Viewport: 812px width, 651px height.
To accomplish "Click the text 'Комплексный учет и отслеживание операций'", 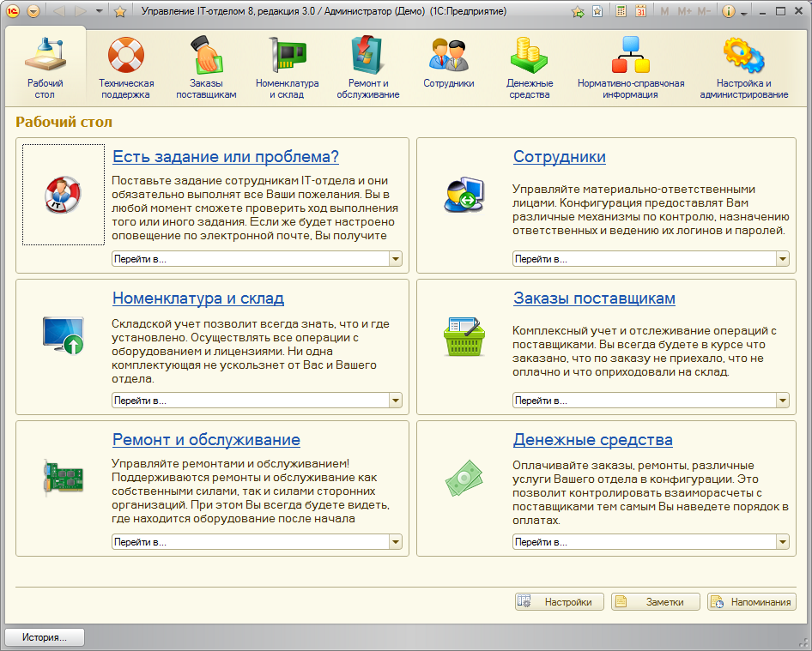I will 640,331.
